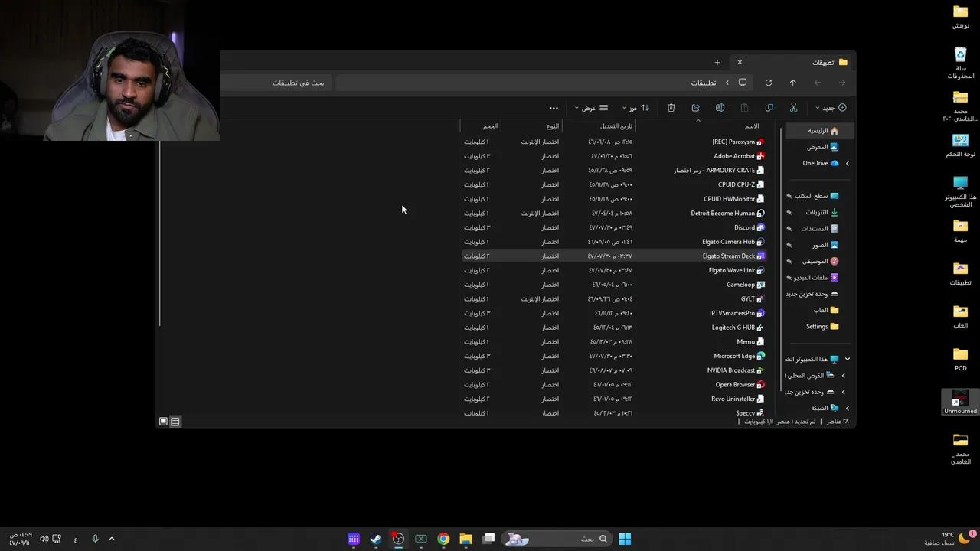
Task: Click the 'بحث في تطبيقات' search field
Action: pyautogui.click(x=277, y=83)
